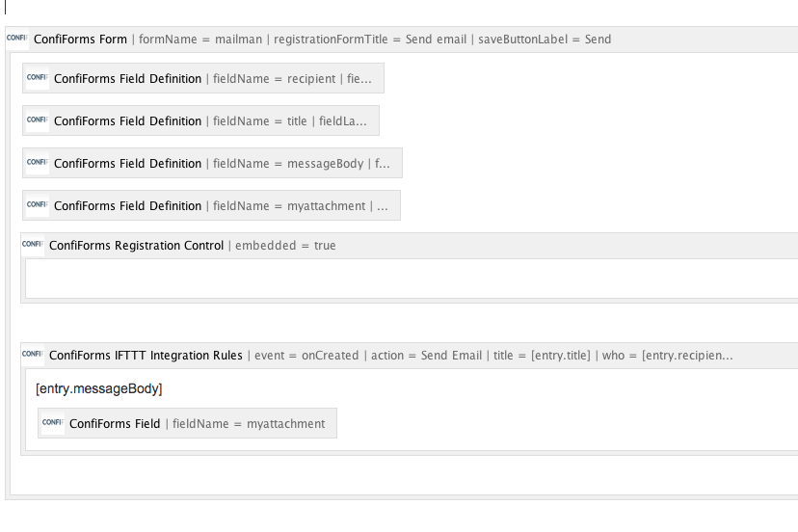Click inside the empty Registration Control body

point(412,279)
